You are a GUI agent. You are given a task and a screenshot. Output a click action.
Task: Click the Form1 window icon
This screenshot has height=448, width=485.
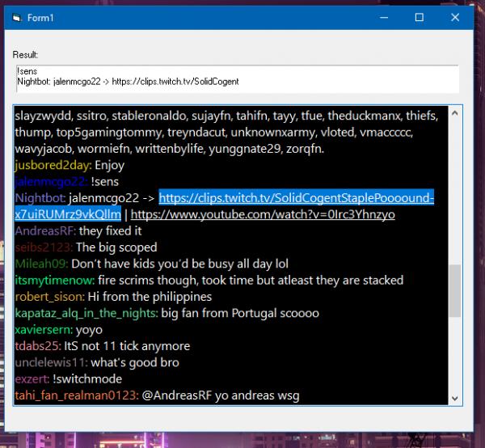(17, 18)
